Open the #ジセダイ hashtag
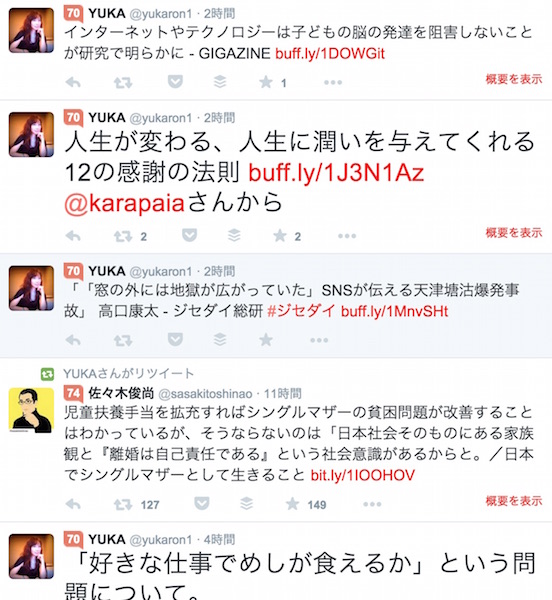The height and width of the screenshot is (600, 552). click(301, 311)
